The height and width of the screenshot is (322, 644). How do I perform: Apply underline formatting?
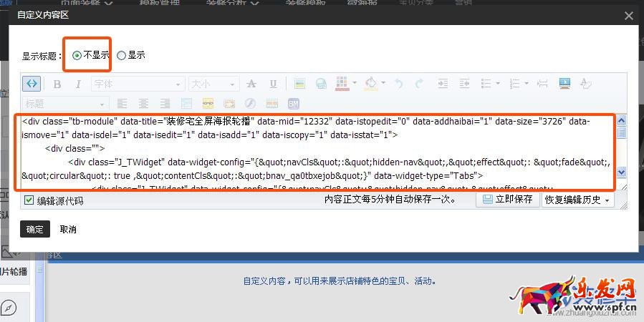click(273, 84)
